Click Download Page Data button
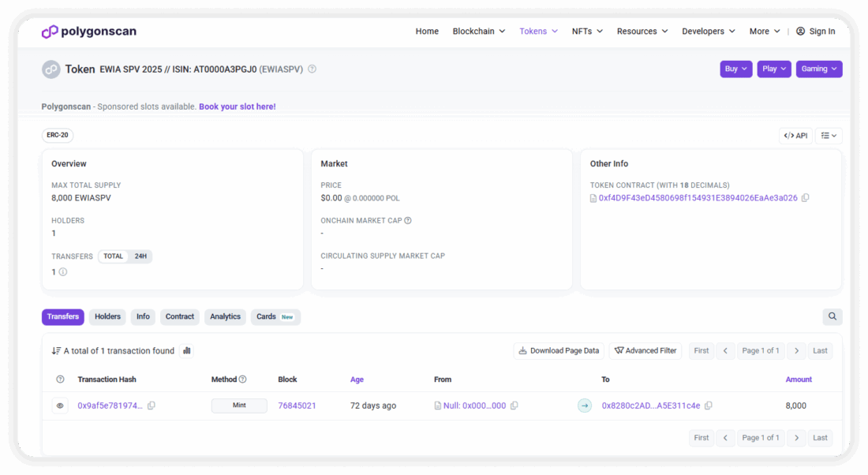The image size is (868, 475). [558, 351]
